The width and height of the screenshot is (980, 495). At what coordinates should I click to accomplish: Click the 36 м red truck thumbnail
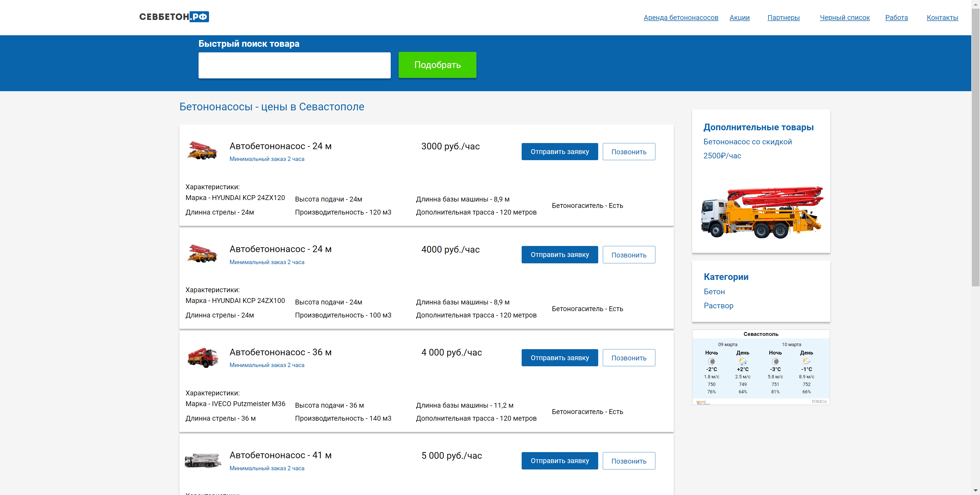(x=203, y=358)
